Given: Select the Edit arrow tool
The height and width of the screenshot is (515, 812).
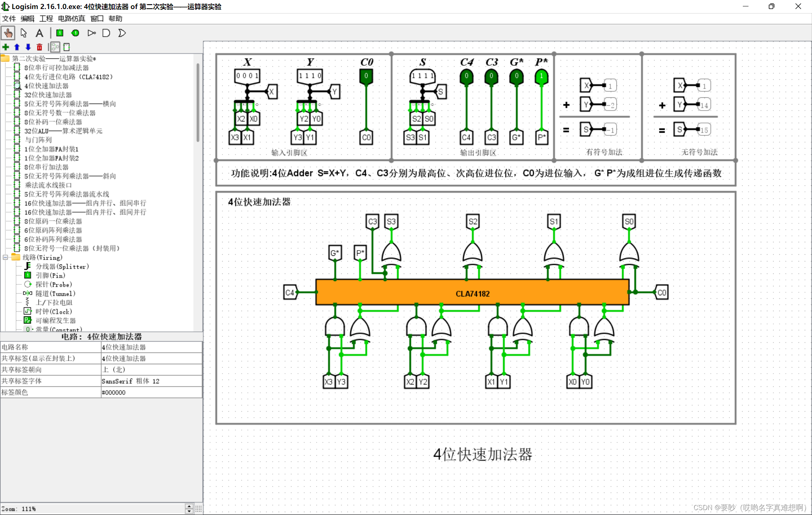Looking at the screenshot, I should pyautogui.click(x=24, y=33).
